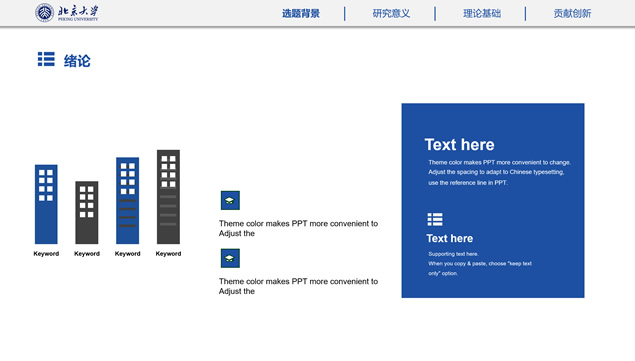Click Keyword label under taller blue building
Image resolution: width=635 pixels, height=361 pixels.
(x=128, y=254)
